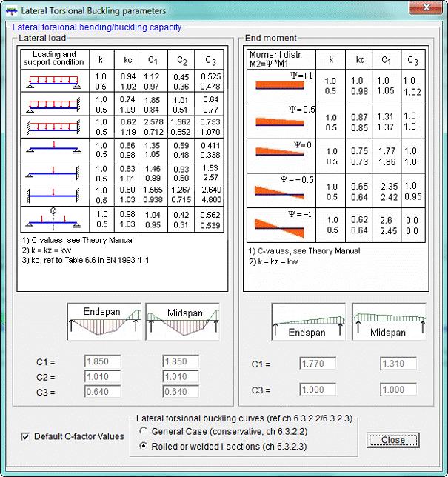Image resolution: width=448 pixels, height=477 pixels.
Task: Select Ψ=0.5 moment distribution diagram
Action: (279, 121)
